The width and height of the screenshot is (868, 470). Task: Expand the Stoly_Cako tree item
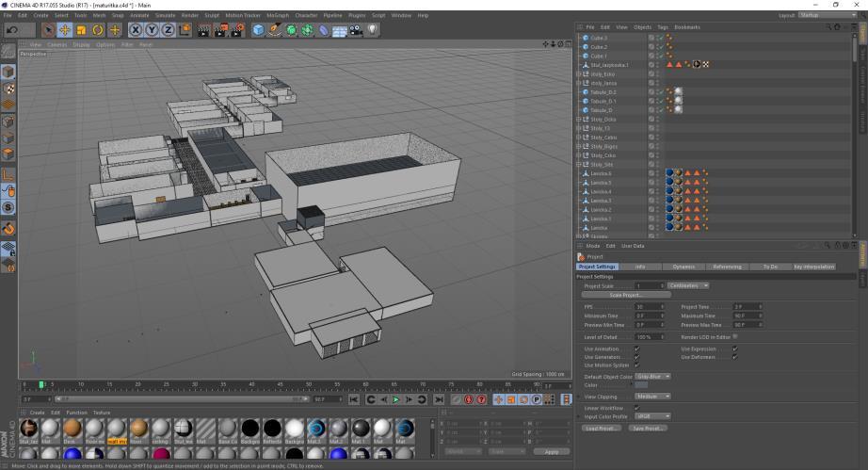[579, 155]
